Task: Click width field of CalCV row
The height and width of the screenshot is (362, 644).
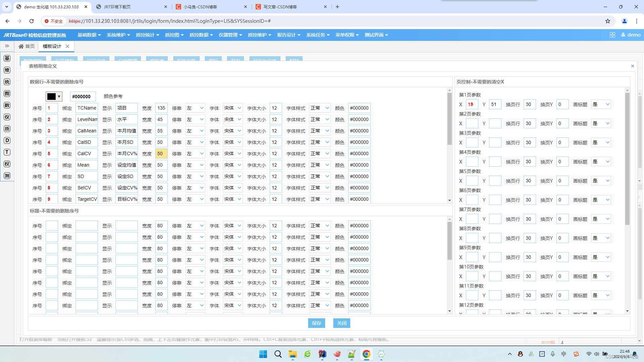Action: click(x=161, y=154)
